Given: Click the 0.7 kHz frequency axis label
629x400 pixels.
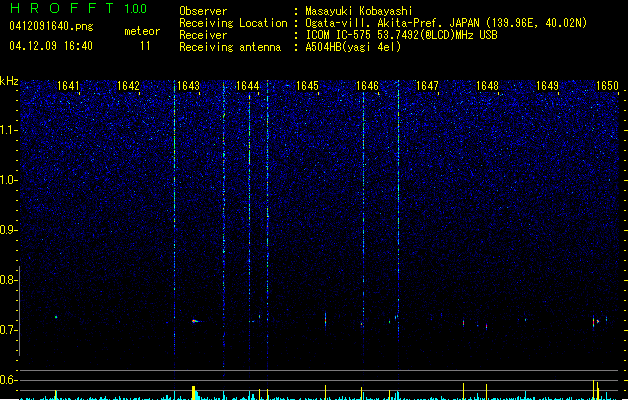Looking at the screenshot, I should 8,330.
